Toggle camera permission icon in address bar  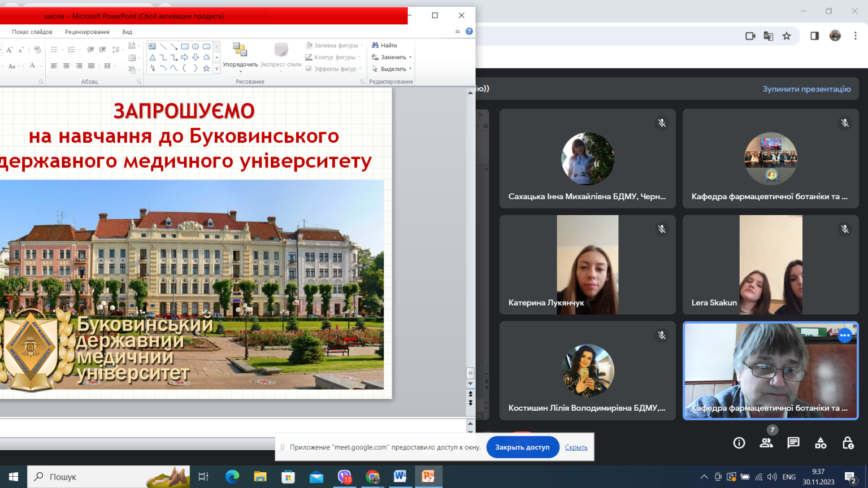click(750, 36)
